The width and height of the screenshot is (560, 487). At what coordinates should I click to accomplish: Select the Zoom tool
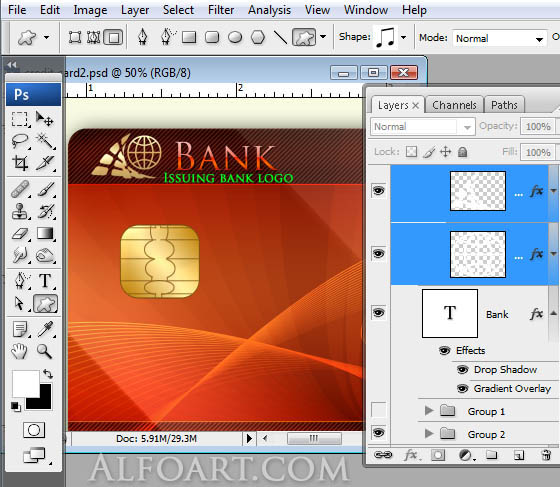click(45, 351)
